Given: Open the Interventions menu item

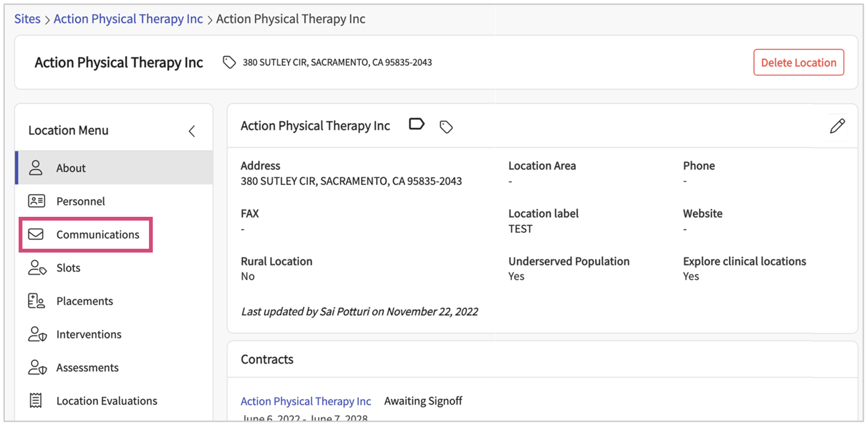Looking at the screenshot, I should pyautogui.click(x=89, y=334).
